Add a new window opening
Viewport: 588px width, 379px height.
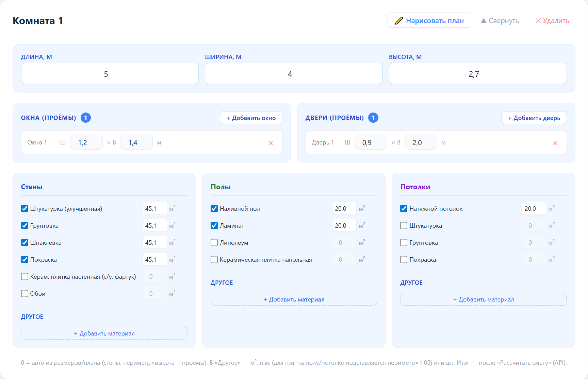coord(251,118)
